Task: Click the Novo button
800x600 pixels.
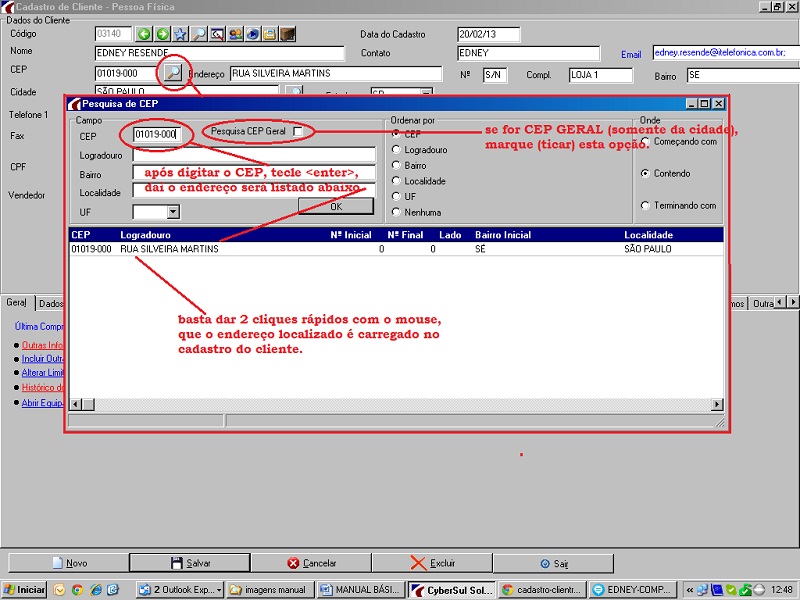Action: click(x=69, y=563)
